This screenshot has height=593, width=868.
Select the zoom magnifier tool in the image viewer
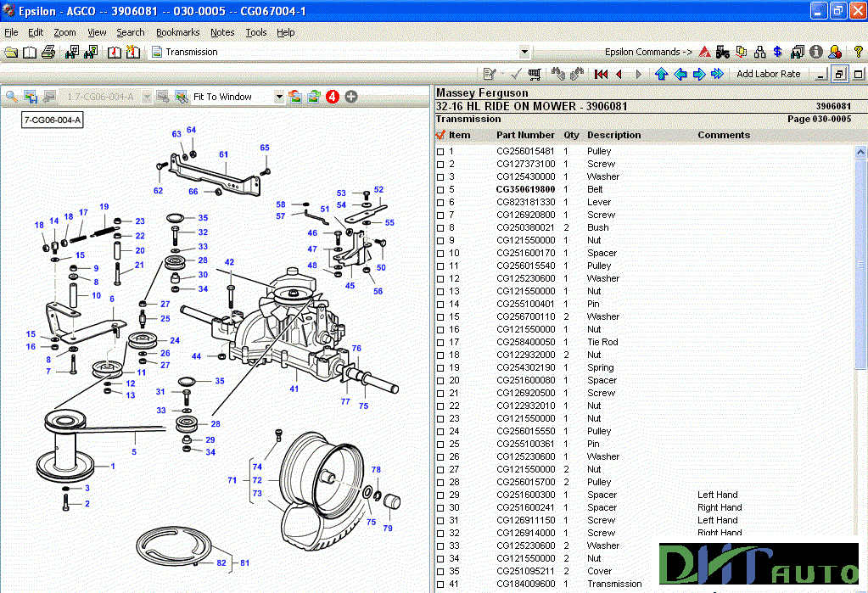coord(9,96)
